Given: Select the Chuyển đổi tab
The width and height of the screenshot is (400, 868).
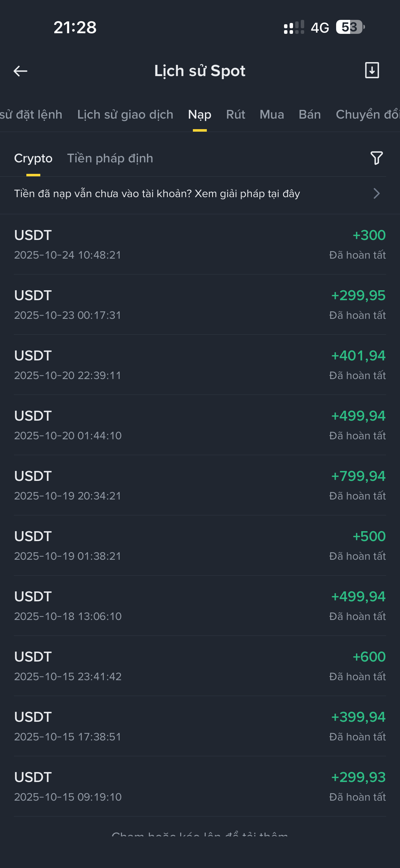Looking at the screenshot, I should tap(367, 115).
